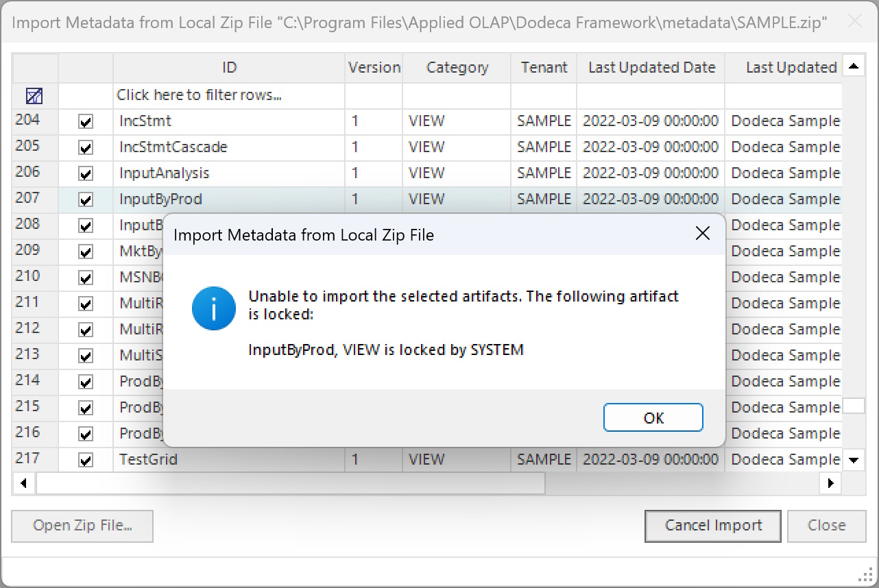Click OK in the locked artifact message

click(653, 417)
